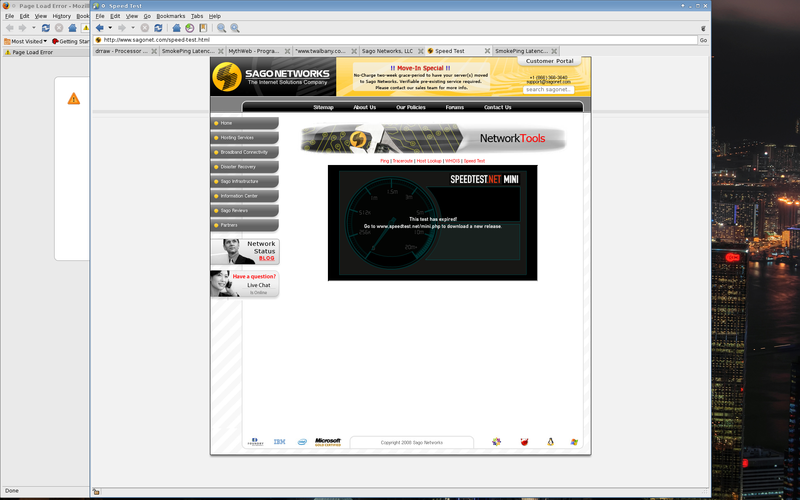Viewport: 800px width, 500px height.
Task: Go to the home page in the Speed Test window
Action: click(x=176, y=28)
